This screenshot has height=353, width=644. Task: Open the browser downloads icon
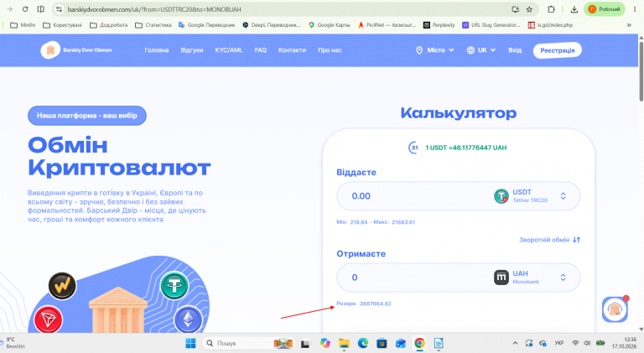click(x=574, y=9)
